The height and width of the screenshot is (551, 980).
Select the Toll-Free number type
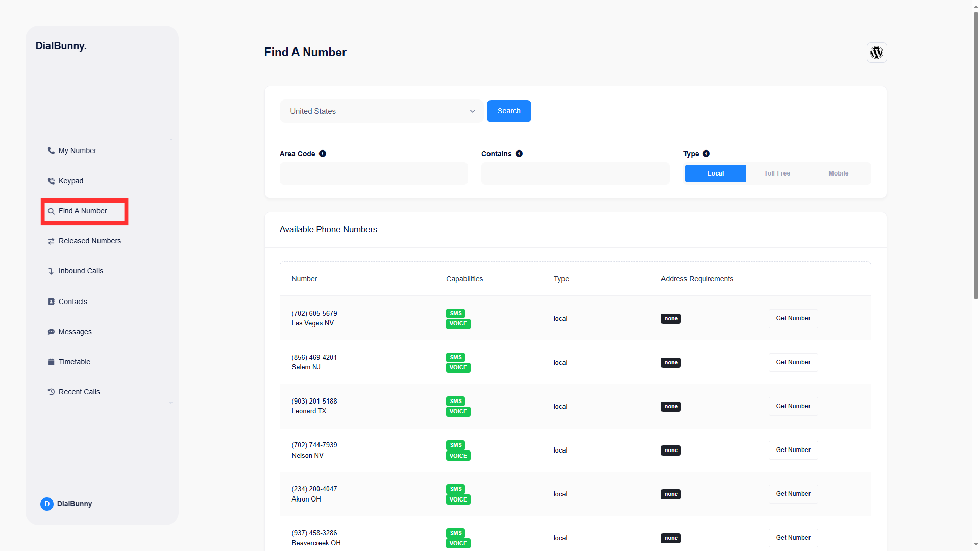pos(776,173)
